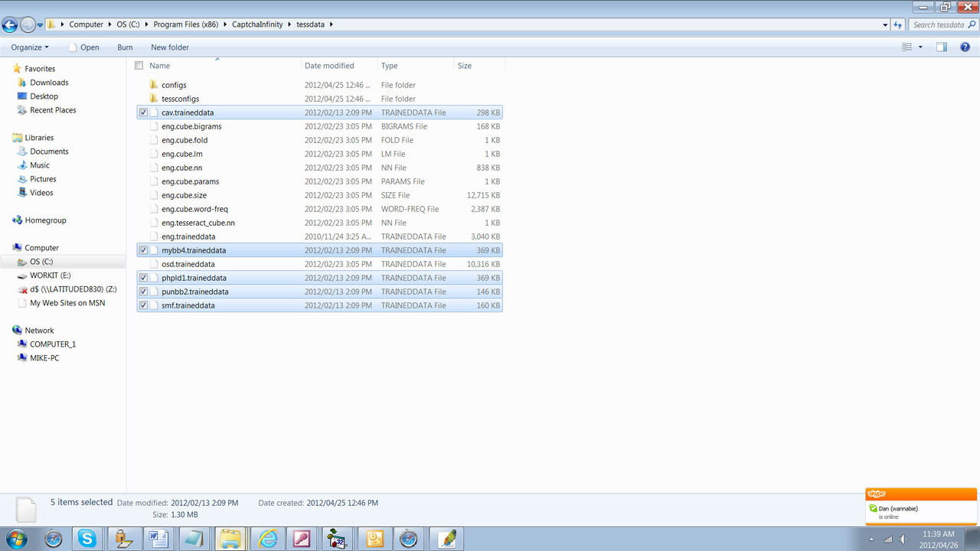Refresh the tessdata folder view
Viewport: 980px width, 551px height.
click(898, 24)
